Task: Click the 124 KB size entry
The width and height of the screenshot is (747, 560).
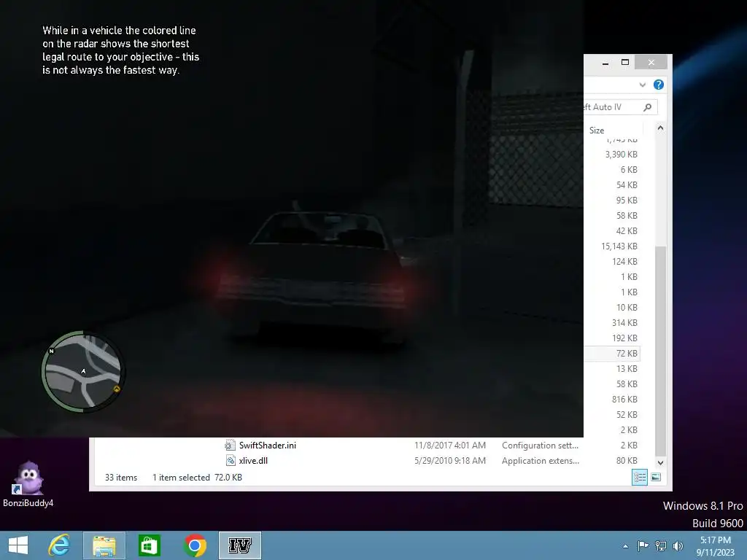Action: coord(624,262)
